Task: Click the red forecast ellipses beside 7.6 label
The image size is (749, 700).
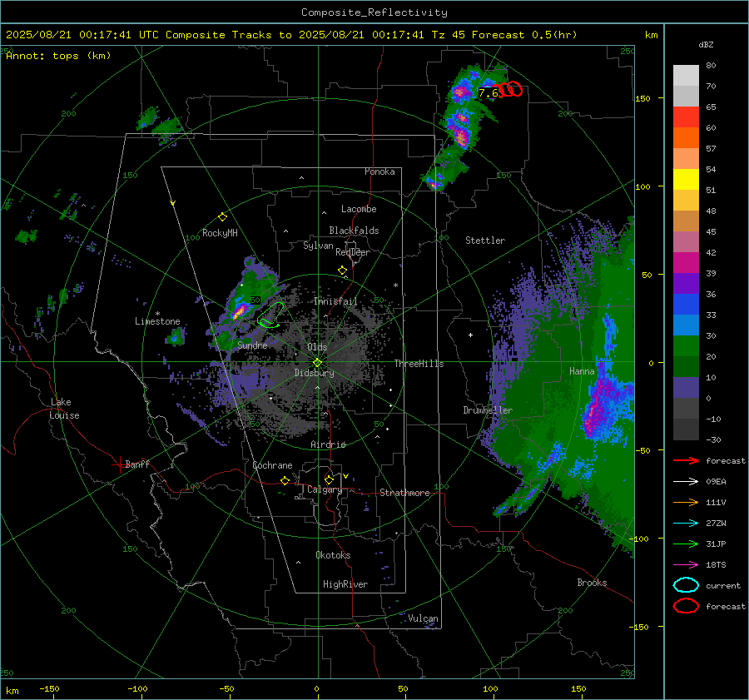Action: 510,89
